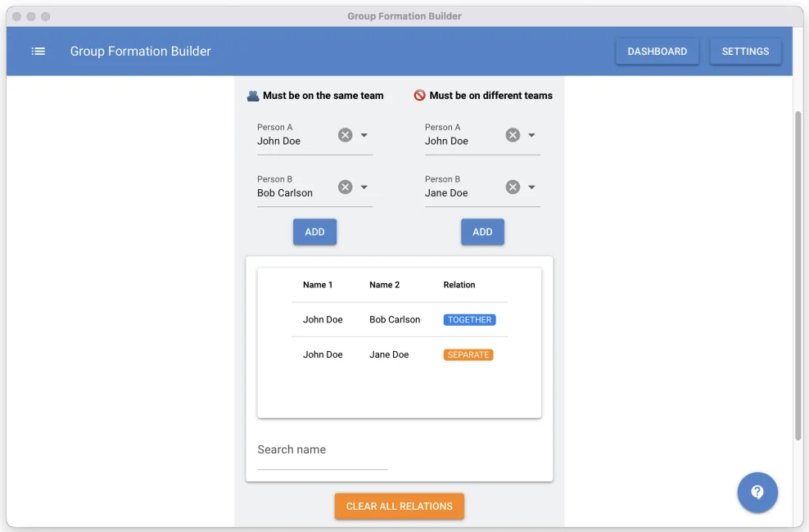Clear Jane Doe from Person B

513,187
